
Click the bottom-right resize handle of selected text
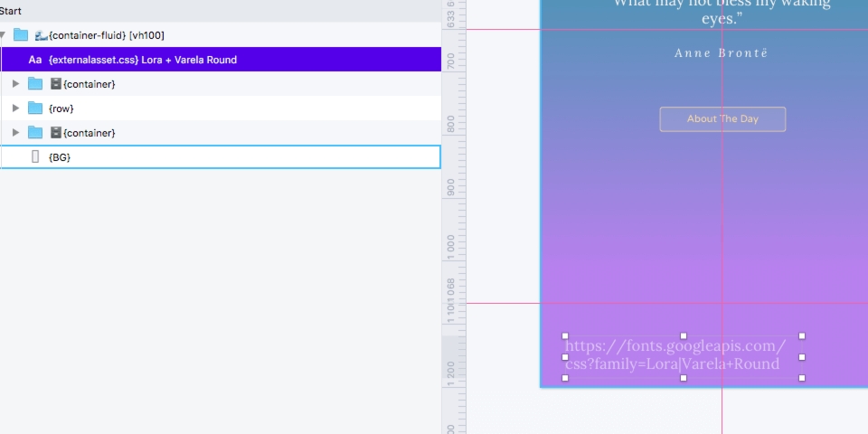point(802,378)
